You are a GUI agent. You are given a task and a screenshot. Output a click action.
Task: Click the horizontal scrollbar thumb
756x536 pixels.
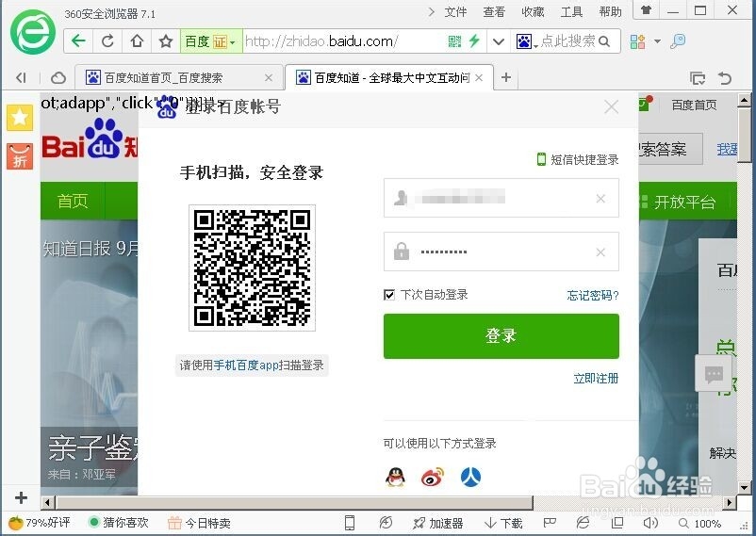click(x=295, y=503)
